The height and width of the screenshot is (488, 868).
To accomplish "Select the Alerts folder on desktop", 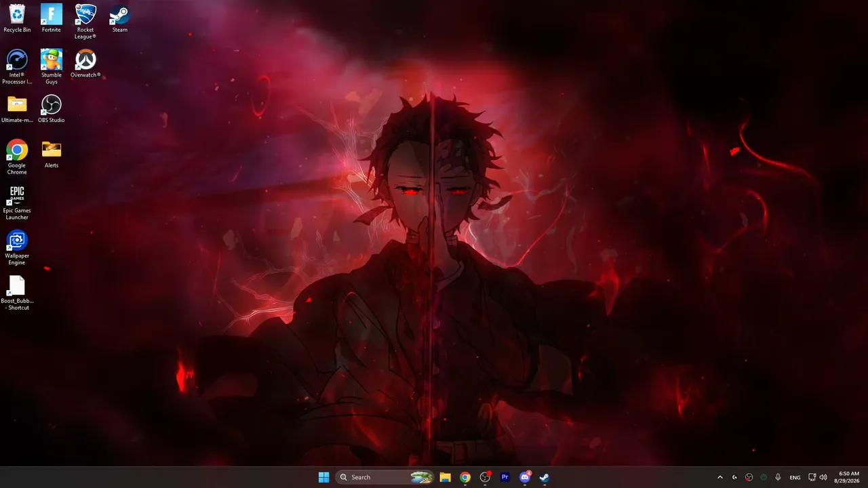I will pos(52,154).
